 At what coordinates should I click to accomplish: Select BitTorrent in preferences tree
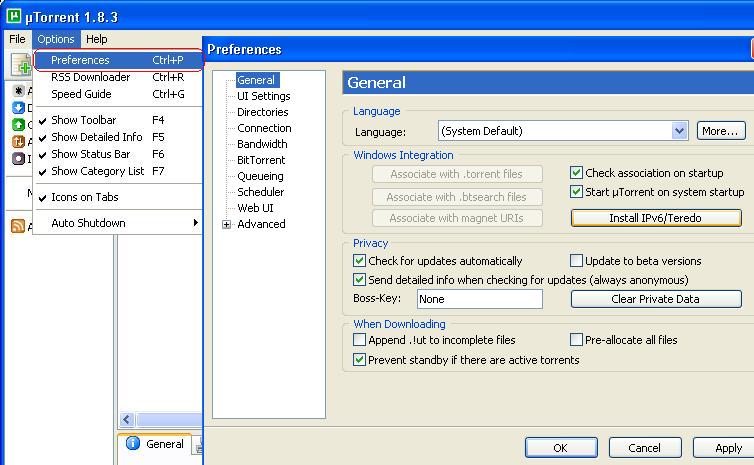click(x=261, y=160)
